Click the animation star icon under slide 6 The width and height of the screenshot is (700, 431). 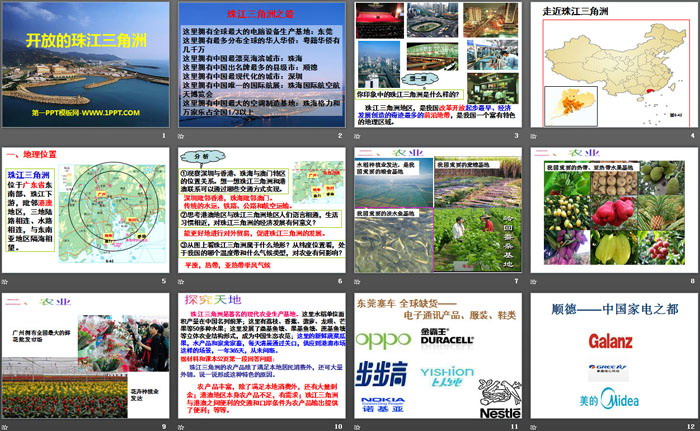(x=181, y=281)
